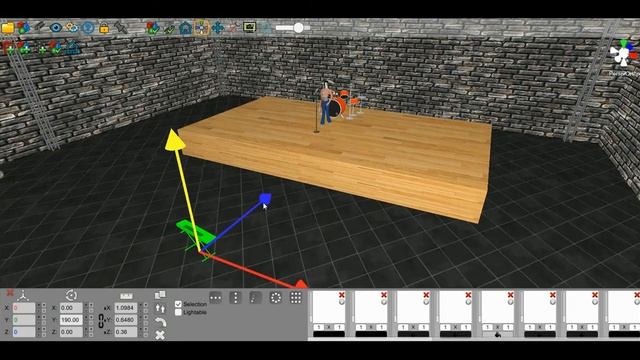Select the blue four-way arrows move icon
This screenshot has height=360, width=640.
[218, 28]
